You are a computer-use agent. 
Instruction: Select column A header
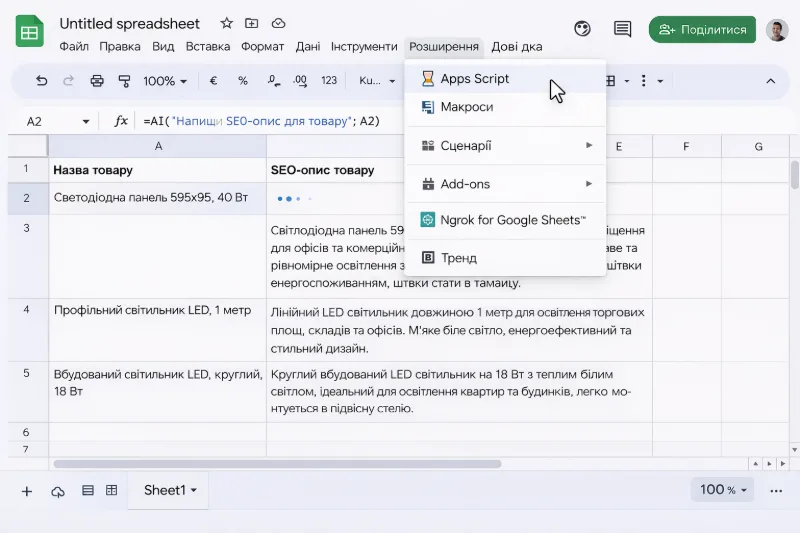158,146
